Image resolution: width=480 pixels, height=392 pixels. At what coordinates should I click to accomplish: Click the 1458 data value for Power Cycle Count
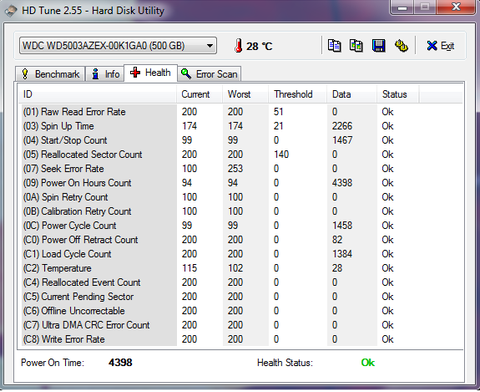342,226
